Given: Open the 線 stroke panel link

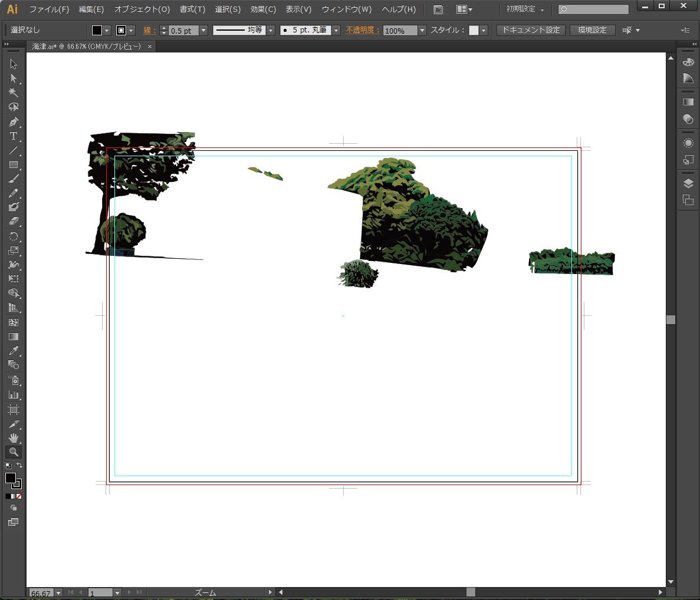Looking at the screenshot, I should [149, 30].
